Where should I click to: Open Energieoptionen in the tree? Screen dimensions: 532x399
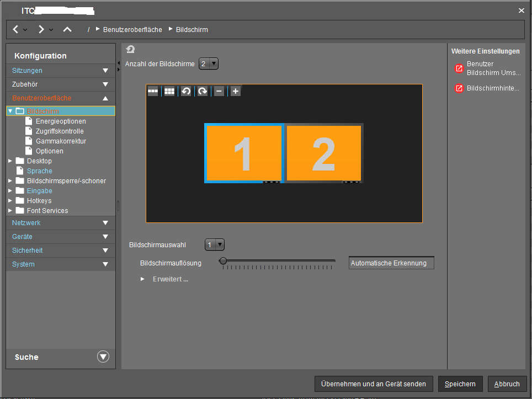pos(61,121)
